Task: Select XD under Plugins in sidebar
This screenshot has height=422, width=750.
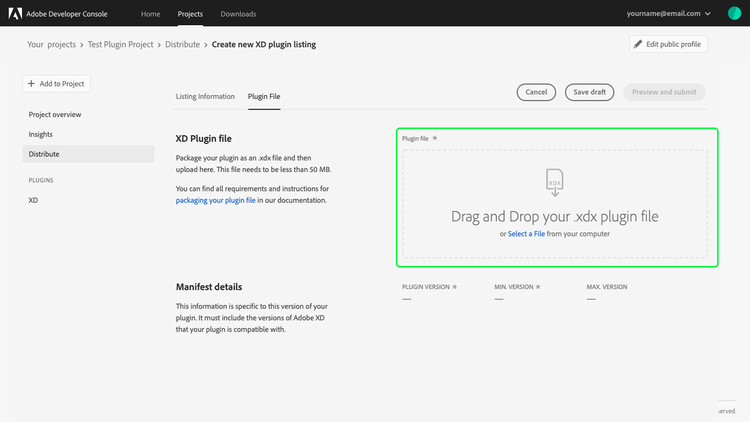Action: (x=33, y=200)
